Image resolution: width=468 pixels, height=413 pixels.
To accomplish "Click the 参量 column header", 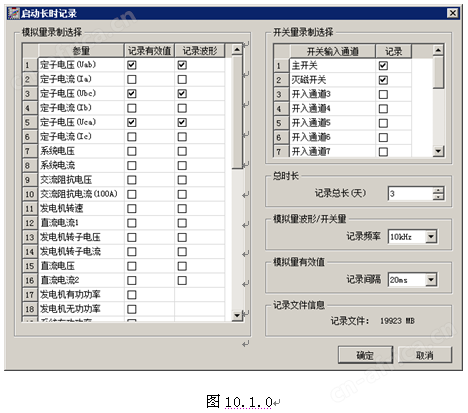I will pyautogui.click(x=81, y=51).
